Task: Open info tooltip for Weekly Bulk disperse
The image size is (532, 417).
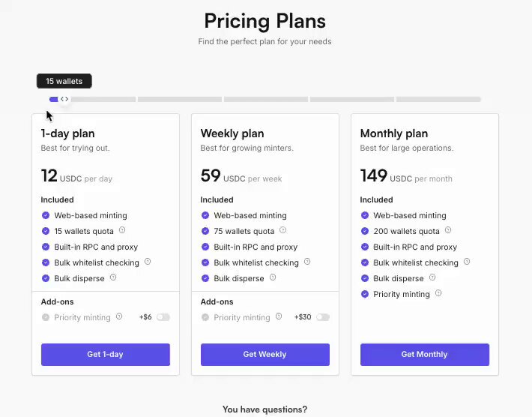Action: (273, 277)
